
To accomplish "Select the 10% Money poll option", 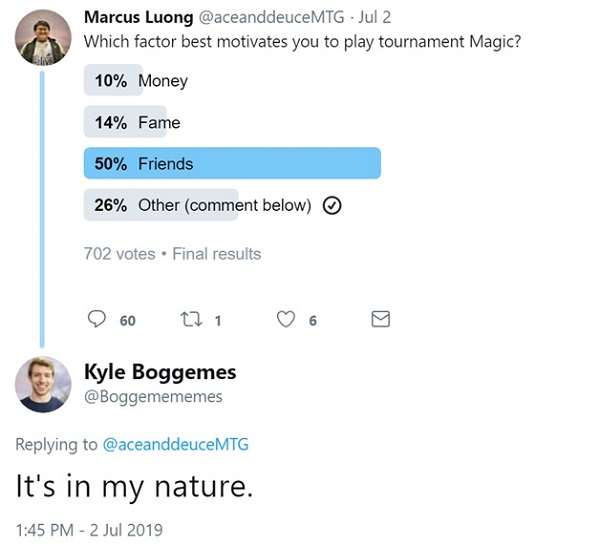I will (x=136, y=81).
